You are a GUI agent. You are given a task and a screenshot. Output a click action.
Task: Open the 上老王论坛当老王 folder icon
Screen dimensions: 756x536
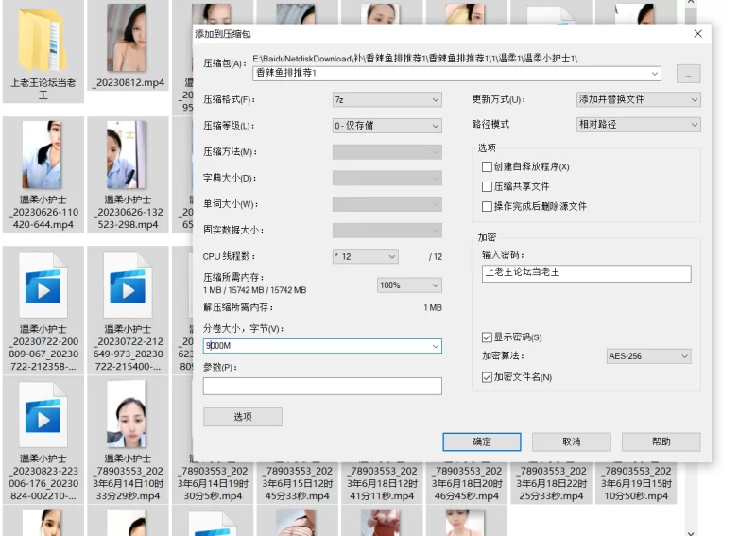coord(43,41)
